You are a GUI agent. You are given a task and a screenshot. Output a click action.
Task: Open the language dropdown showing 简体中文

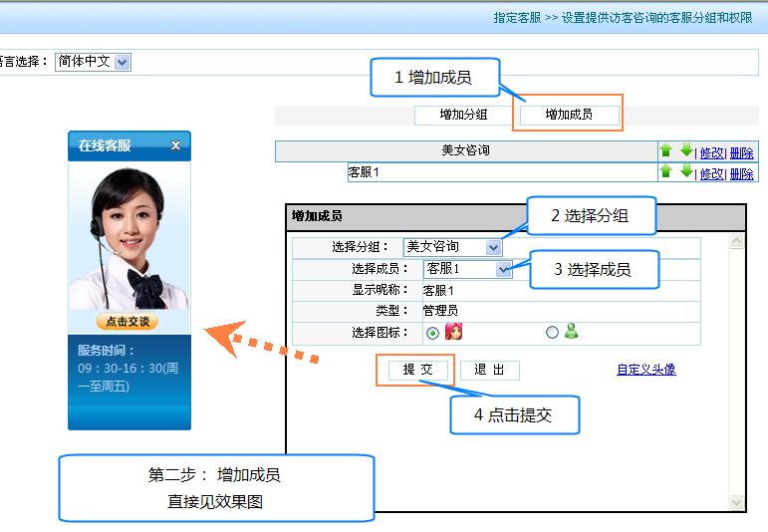pyautogui.click(x=122, y=62)
